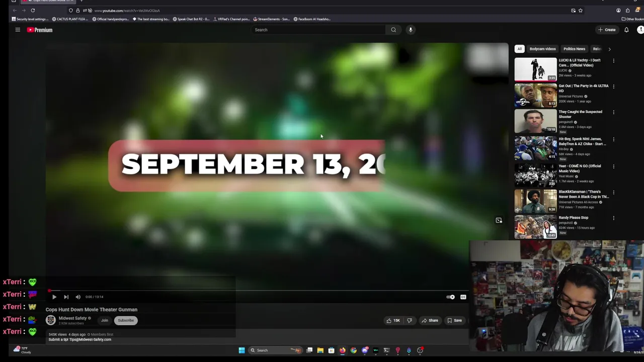Open LUCKI & Lil Yachty video thumbnail
644x362 pixels.
pos(535,69)
